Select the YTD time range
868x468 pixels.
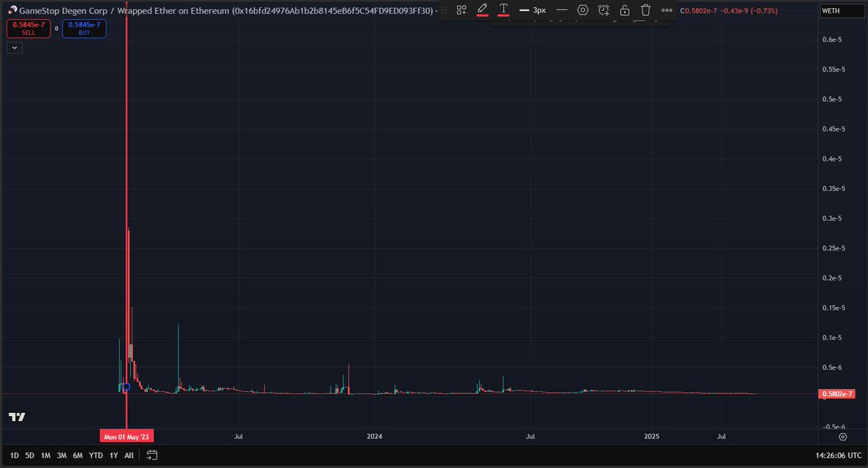click(95, 456)
